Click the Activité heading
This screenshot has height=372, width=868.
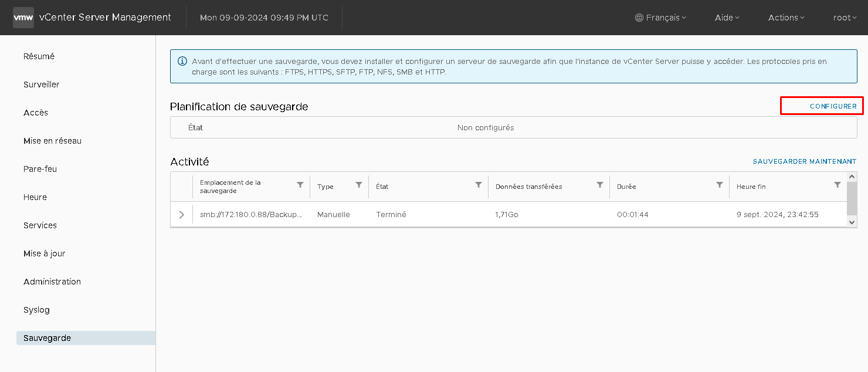(189, 161)
